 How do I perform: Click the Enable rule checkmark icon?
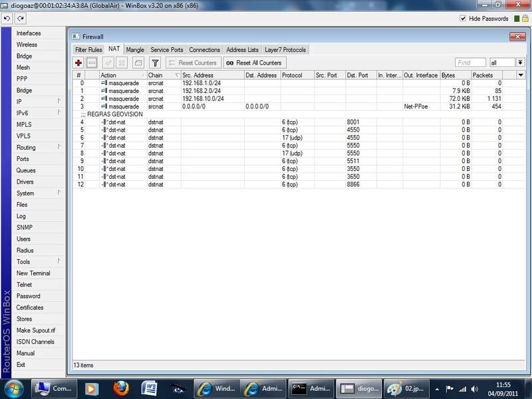[x=108, y=63]
